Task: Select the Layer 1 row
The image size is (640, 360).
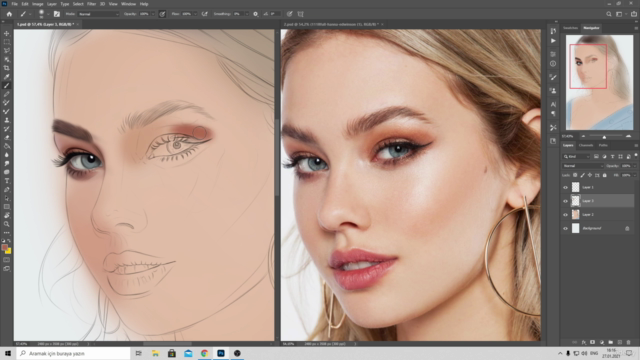Action: point(598,187)
